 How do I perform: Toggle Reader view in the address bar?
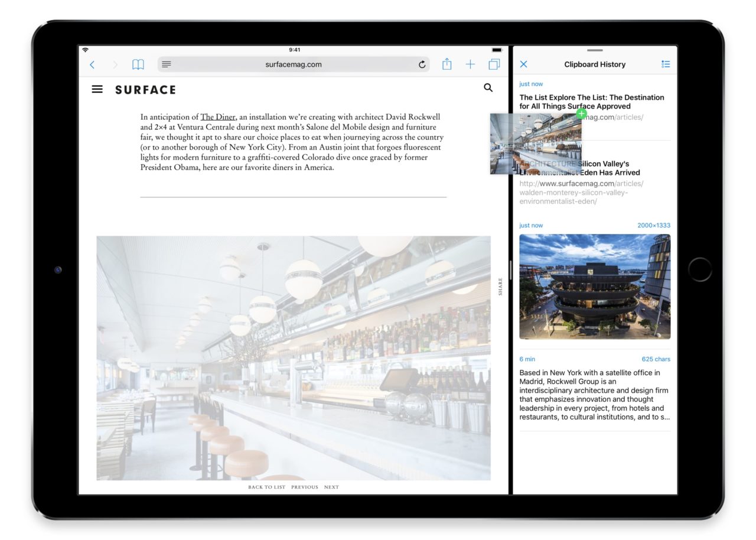click(167, 64)
